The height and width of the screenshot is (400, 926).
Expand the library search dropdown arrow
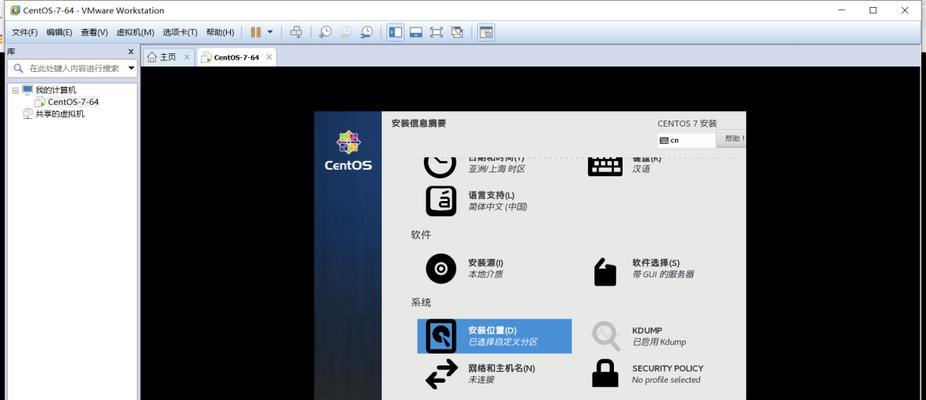pyautogui.click(x=131, y=69)
